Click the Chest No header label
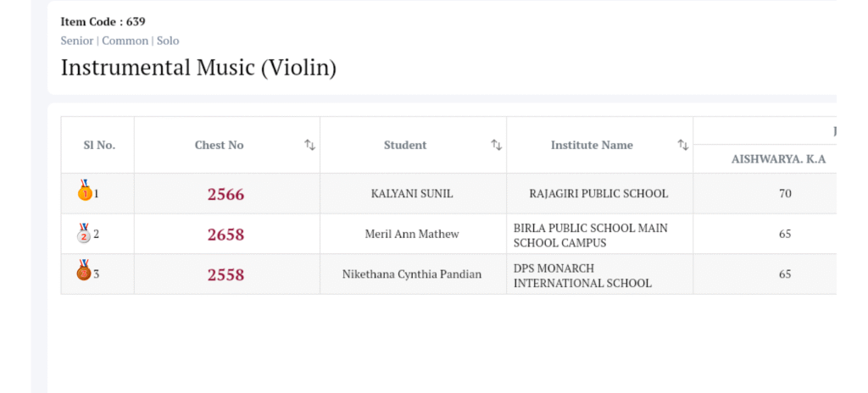Image resolution: width=868 pixels, height=393 pixels. coord(219,145)
